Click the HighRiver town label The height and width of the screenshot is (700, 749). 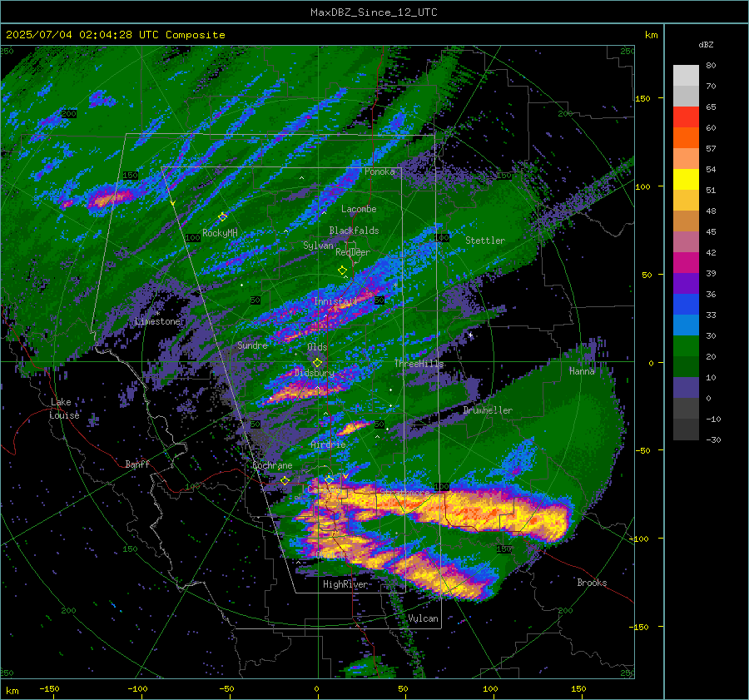click(345, 584)
